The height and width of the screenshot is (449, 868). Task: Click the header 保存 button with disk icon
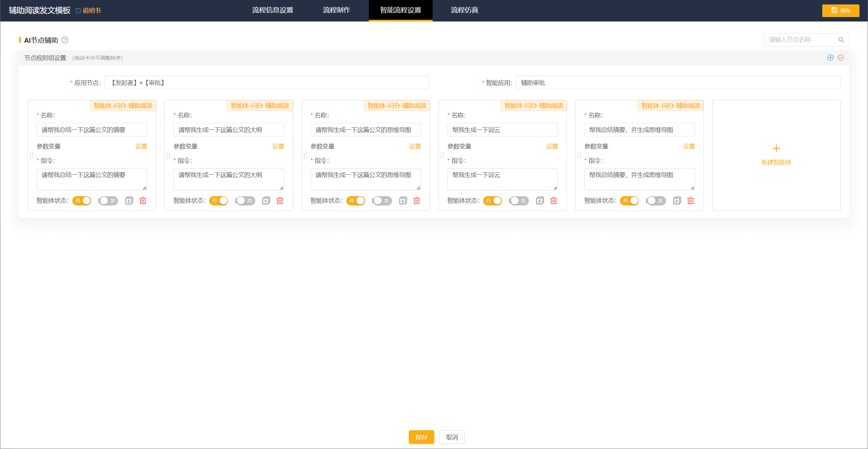pyautogui.click(x=841, y=11)
